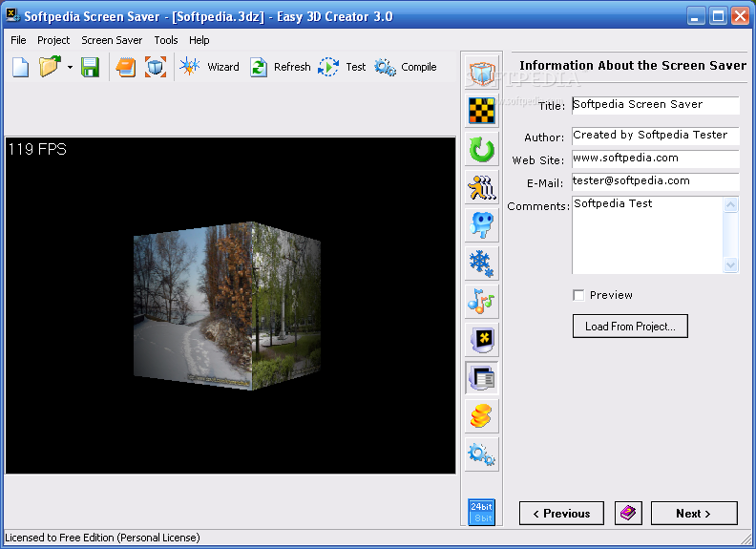756x549 pixels.
Task: Click the Refresh toolbar button
Action: [x=280, y=67]
